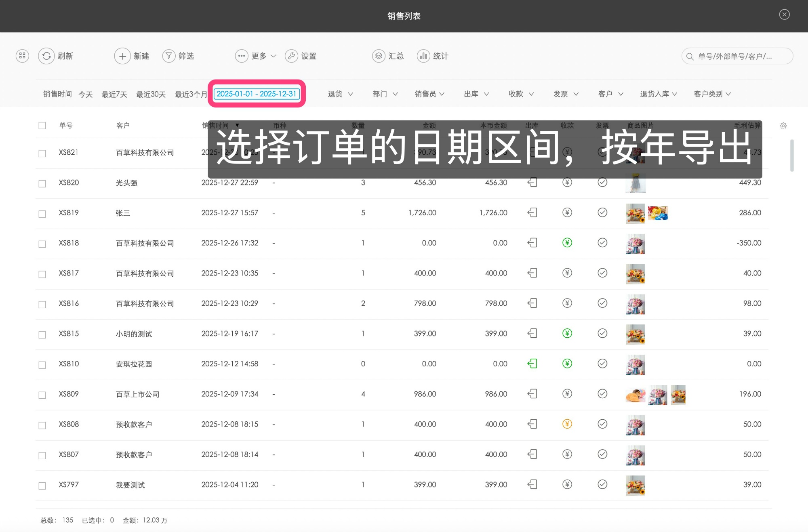This screenshot has height=532, width=808.
Task: Open the 更多 ellipsis menu
Action: pos(242,56)
